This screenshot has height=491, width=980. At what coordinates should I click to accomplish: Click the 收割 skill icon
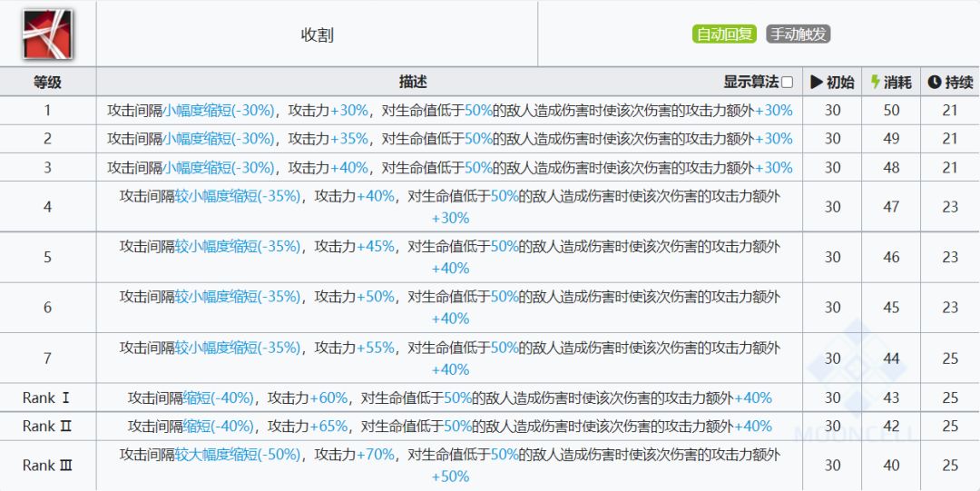(47, 34)
